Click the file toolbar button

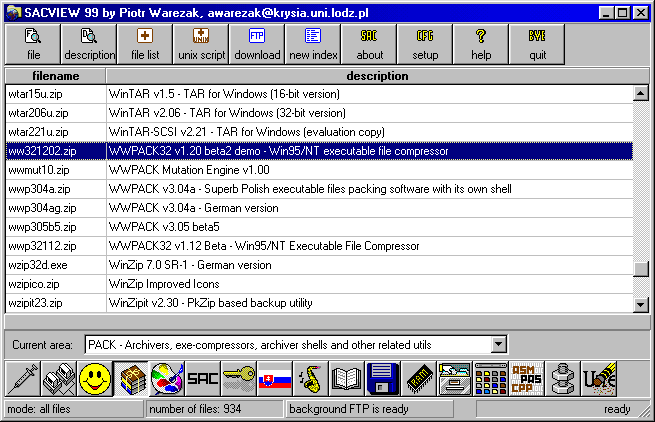pyautogui.click(x=33, y=44)
